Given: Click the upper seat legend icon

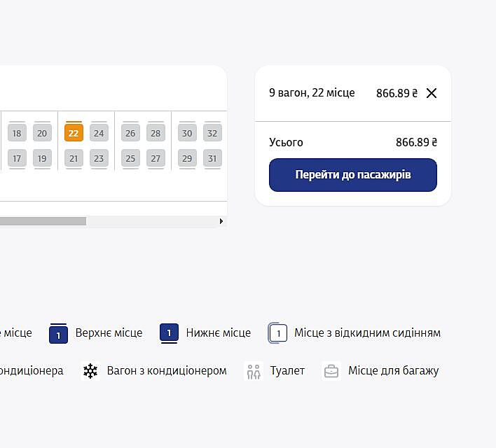Looking at the screenshot, I should click(x=58, y=334).
